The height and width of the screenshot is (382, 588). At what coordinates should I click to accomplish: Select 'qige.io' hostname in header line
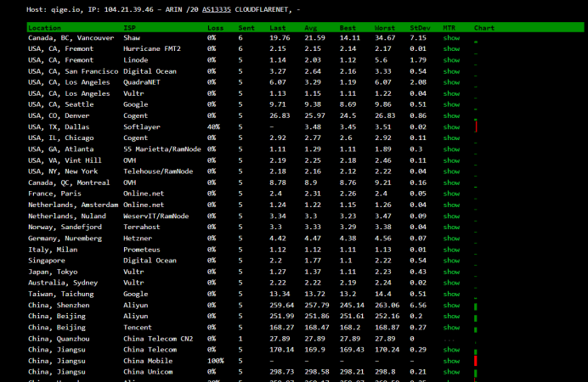point(65,9)
